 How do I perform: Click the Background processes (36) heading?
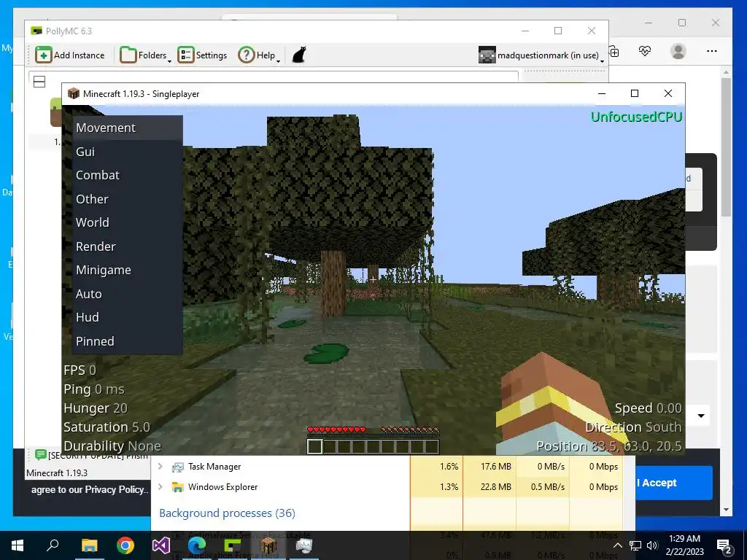228,513
